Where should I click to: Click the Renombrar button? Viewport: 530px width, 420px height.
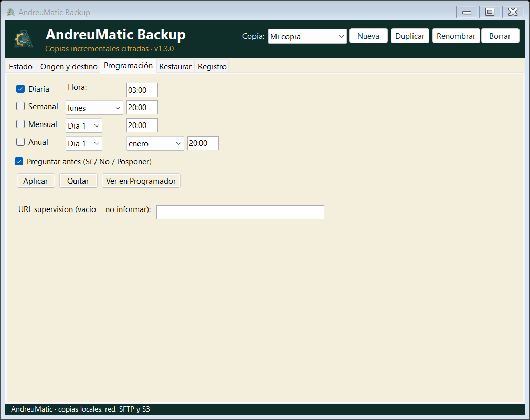pyautogui.click(x=456, y=36)
